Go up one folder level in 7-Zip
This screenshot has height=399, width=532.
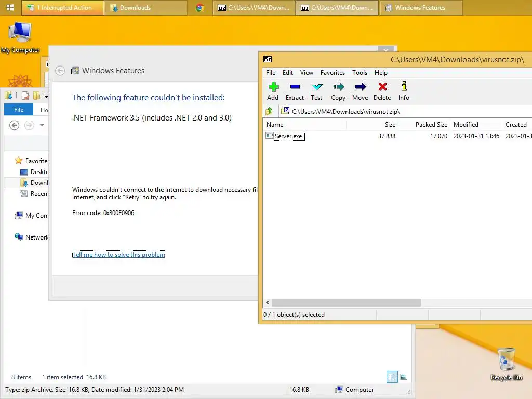pos(270,111)
